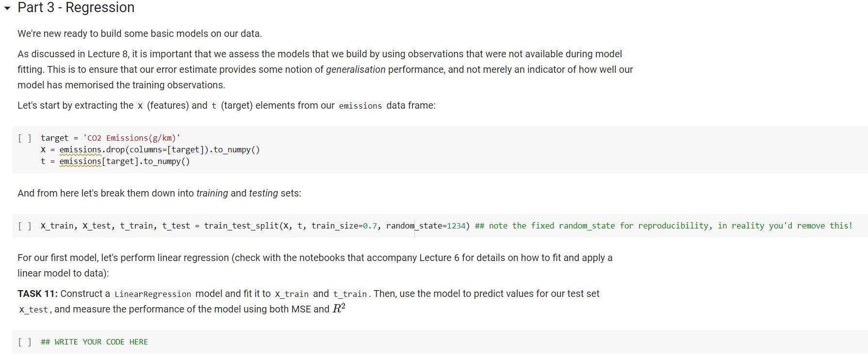This screenshot has height=359, width=868.
Task: Click the inline t_train code text
Action: point(350,294)
